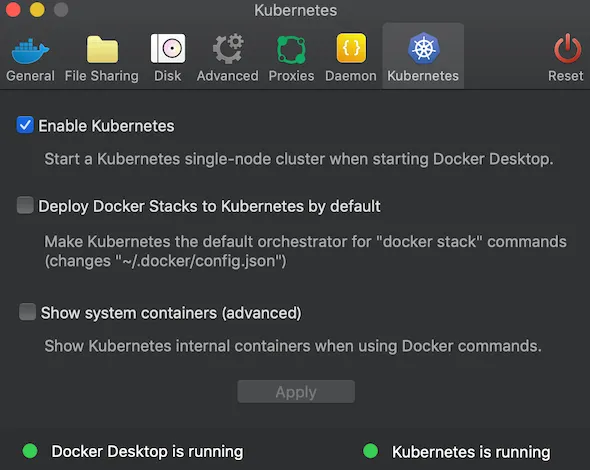The image size is (590, 470).
Task: Click green Docker Desktop status indicator
Action: [30, 451]
